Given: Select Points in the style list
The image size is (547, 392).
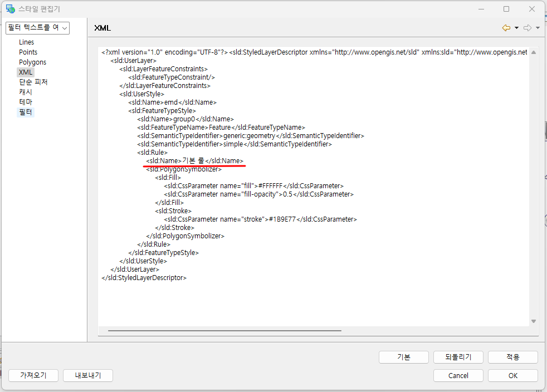Looking at the screenshot, I should click(28, 52).
